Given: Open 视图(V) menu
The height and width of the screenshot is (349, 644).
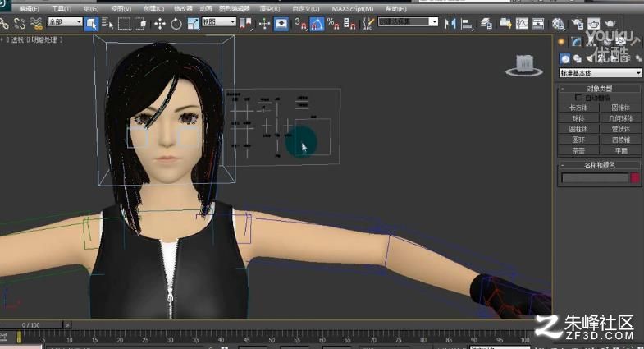Looking at the screenshot, I should click(x=121, y=8).
